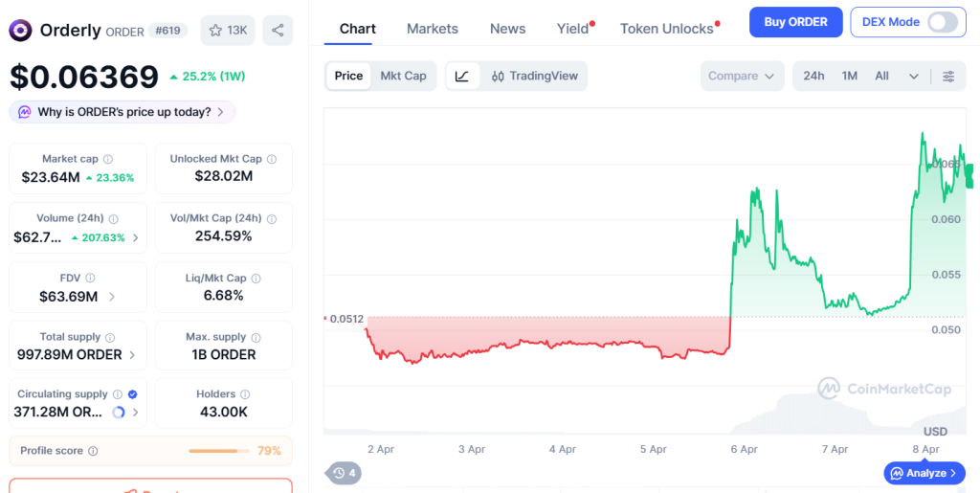Click the history clock badge showing 4
This screenshot has height=493, width=980.
(344, 473)
